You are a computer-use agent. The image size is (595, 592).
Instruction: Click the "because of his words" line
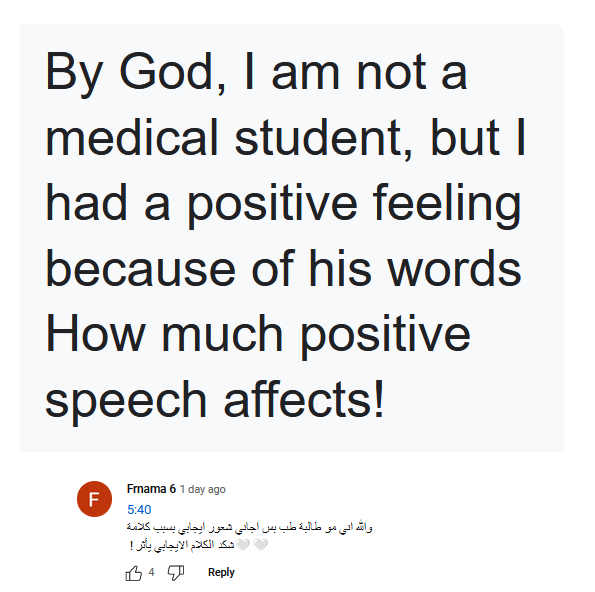pos(283,269)
